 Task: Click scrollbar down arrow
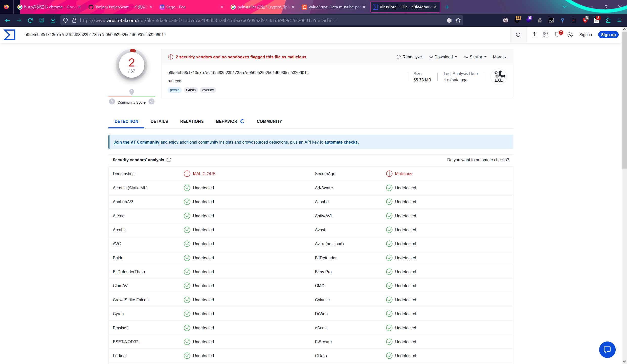(x=624, y=361)
